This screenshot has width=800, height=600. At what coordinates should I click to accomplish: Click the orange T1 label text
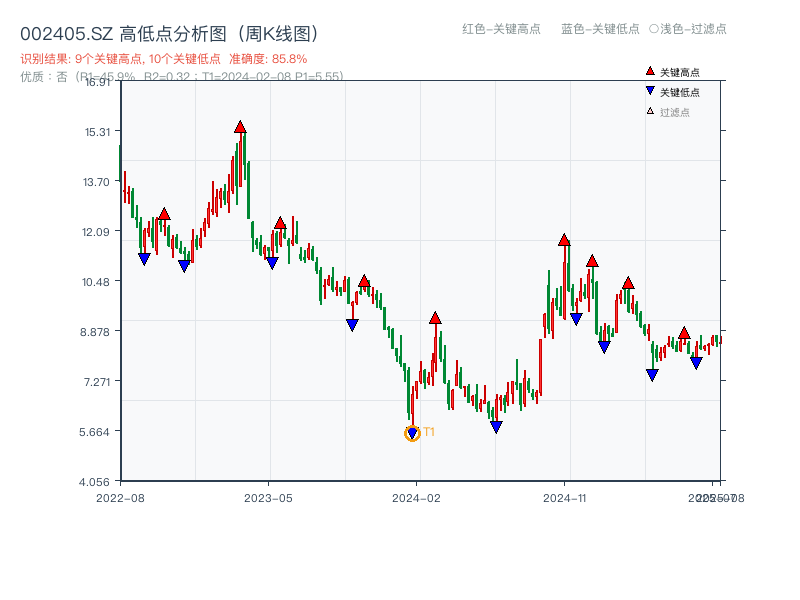pyautogui.click(x=429, y=432)
